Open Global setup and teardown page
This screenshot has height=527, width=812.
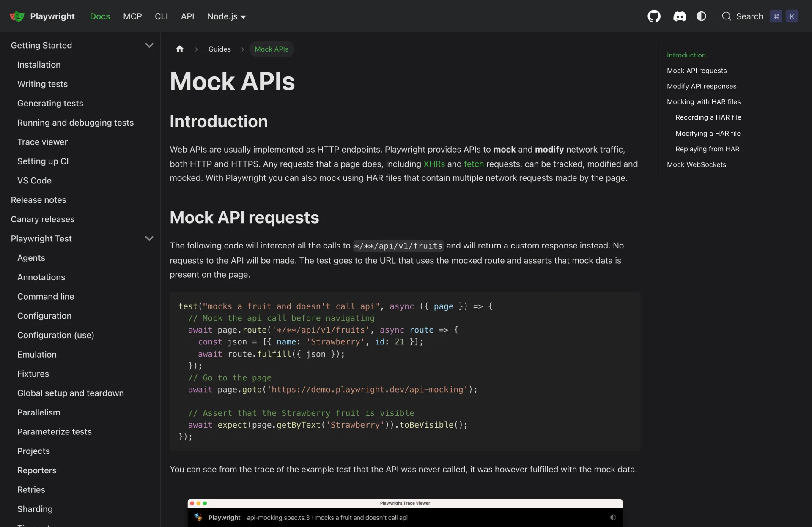[71, 393]
